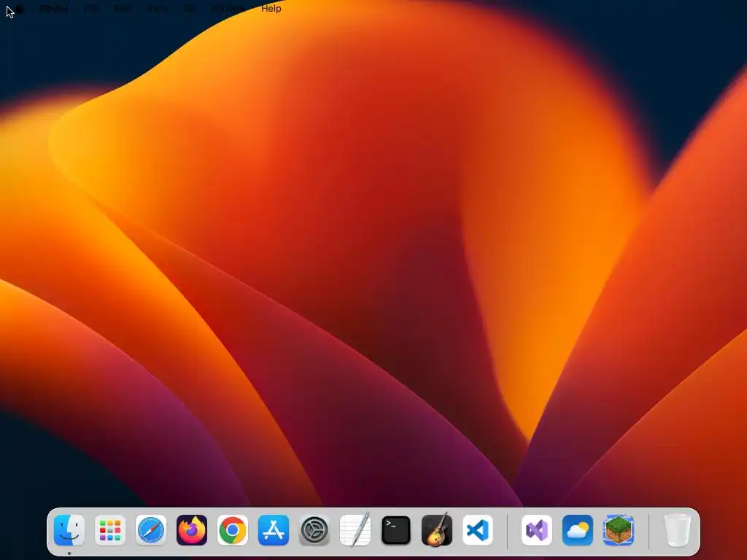Open the Trash in the Dock
Viewport: 747px width, 560px height.
[678, 530]
